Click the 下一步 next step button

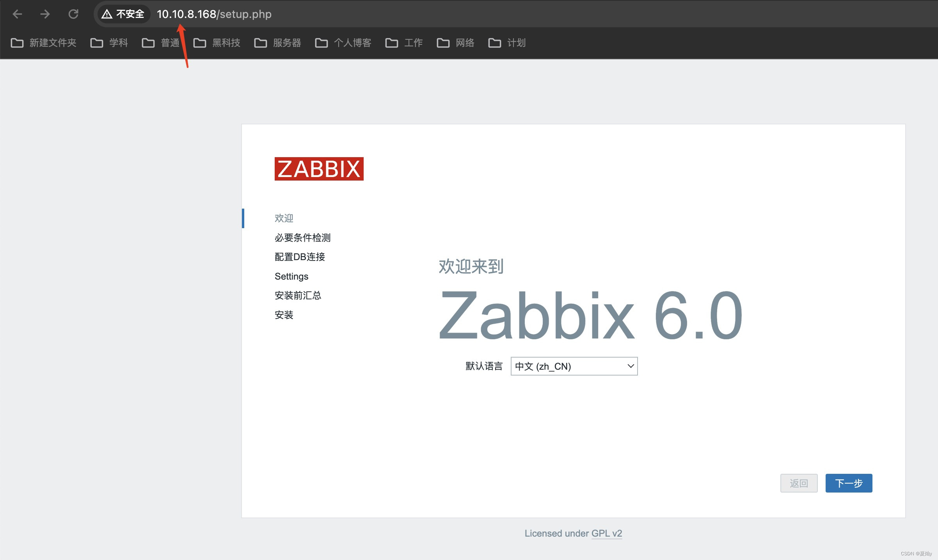[849, 483]
